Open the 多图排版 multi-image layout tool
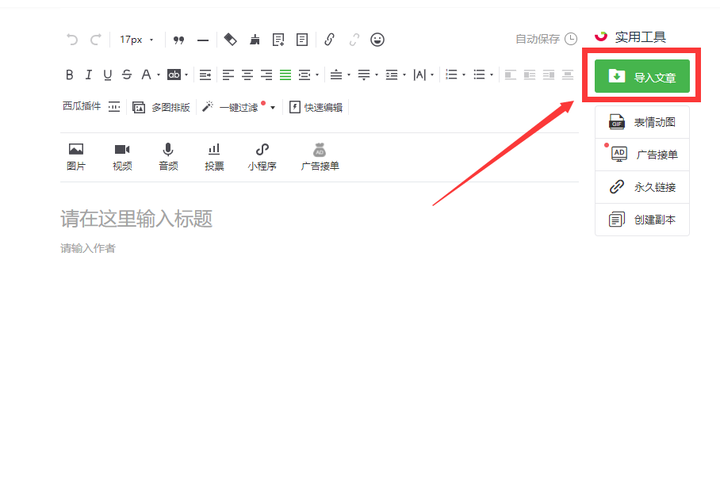The image size is (720, 501). (x=161, y=107)
